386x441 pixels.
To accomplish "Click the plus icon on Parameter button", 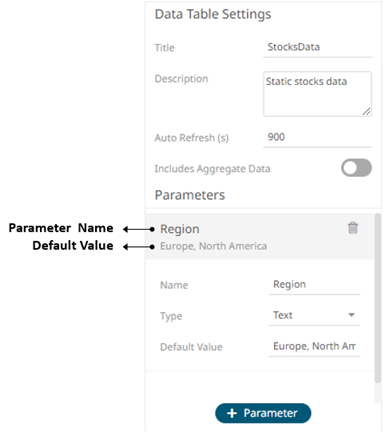I will (x=232, y=413).
